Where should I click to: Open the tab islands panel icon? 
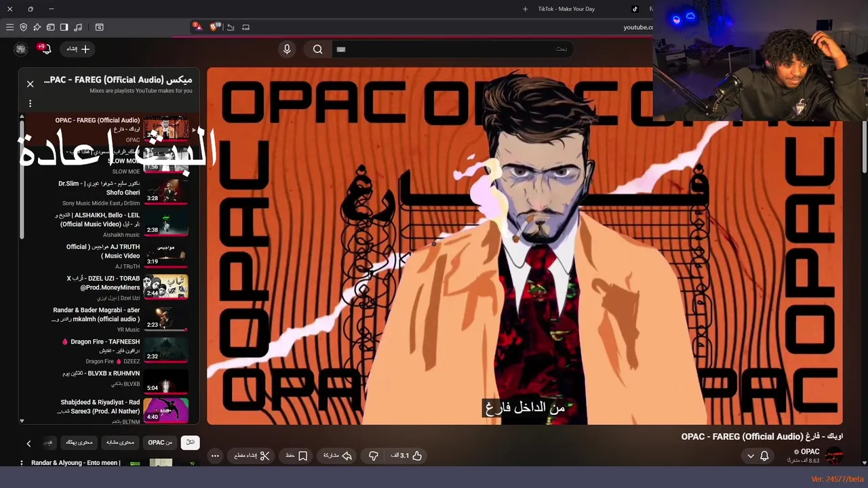pyautogui.click(x=50, y=27)
